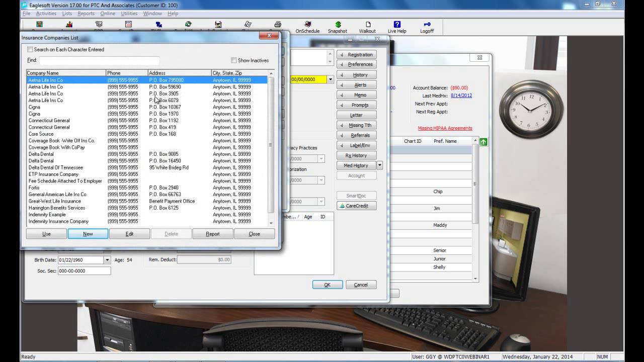
Task: Click the green circular arrows toolbar icon
Action: 188,24
